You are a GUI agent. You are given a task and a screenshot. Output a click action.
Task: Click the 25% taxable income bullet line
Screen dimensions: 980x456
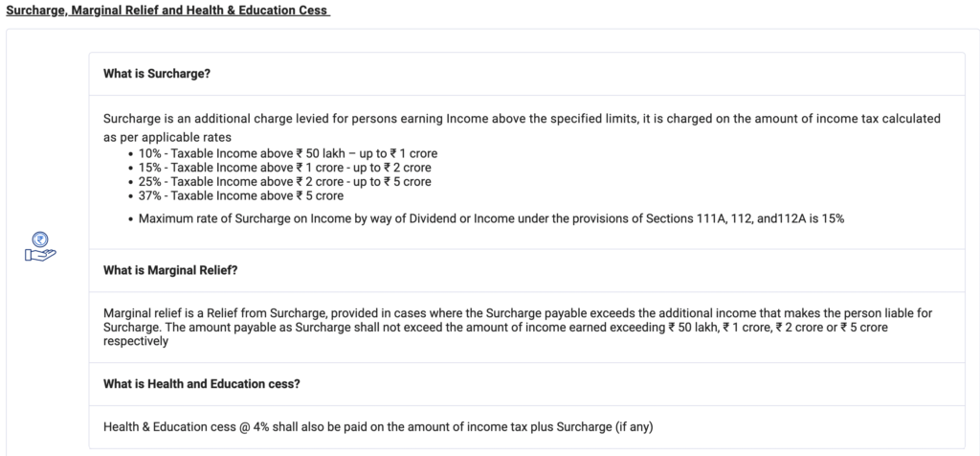[x=285, y=181]
